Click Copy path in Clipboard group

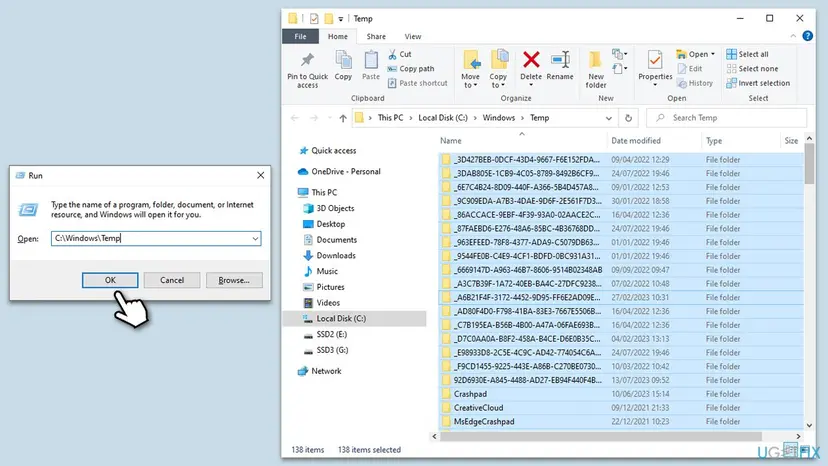[411, 69]
